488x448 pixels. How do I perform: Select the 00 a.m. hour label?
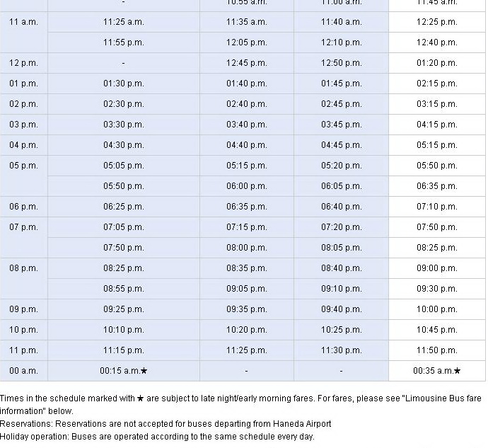[x=23, y=371]
